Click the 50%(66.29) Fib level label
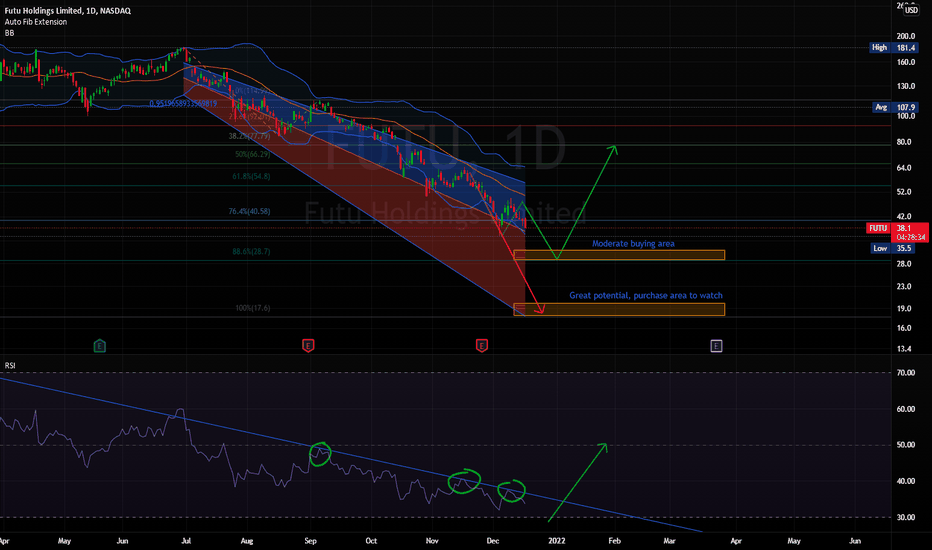Image resolution: width=932 pixels, height=550 pixels. coord(252,154)
